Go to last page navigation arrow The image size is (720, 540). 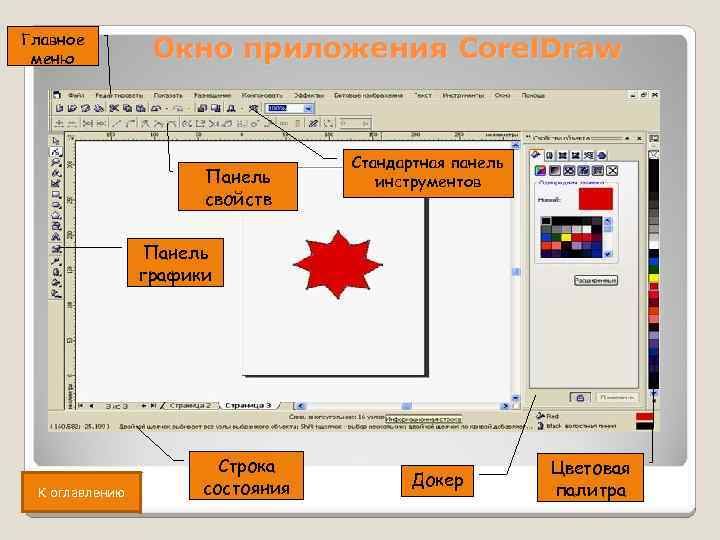pyautogui.click(x=153, y=406)
